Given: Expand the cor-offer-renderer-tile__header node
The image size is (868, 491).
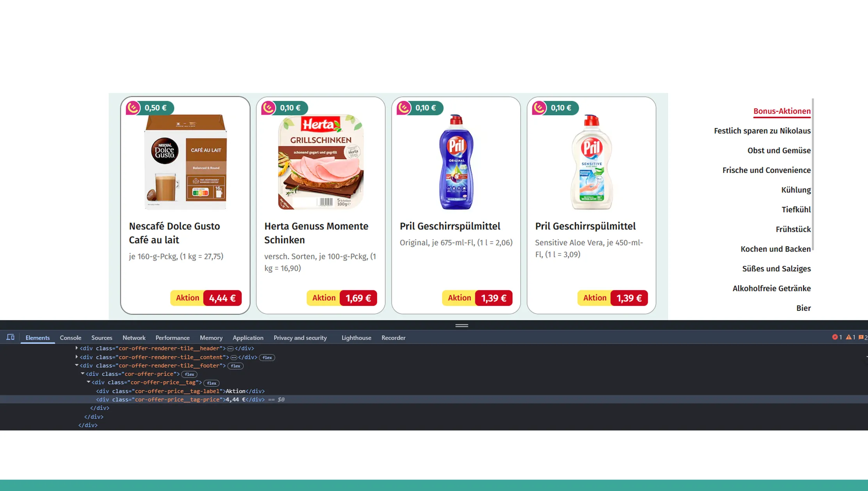Looking at the screenshot, I should 76,348.
